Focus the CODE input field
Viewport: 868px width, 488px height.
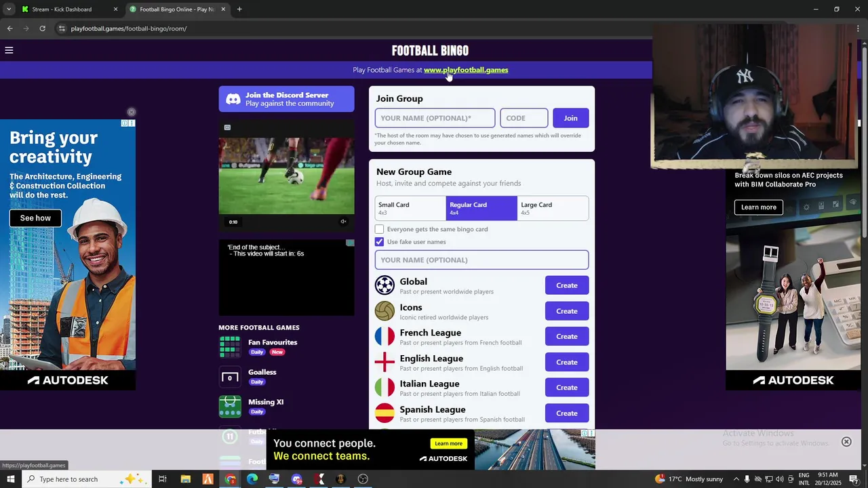(x=524, y=118)
